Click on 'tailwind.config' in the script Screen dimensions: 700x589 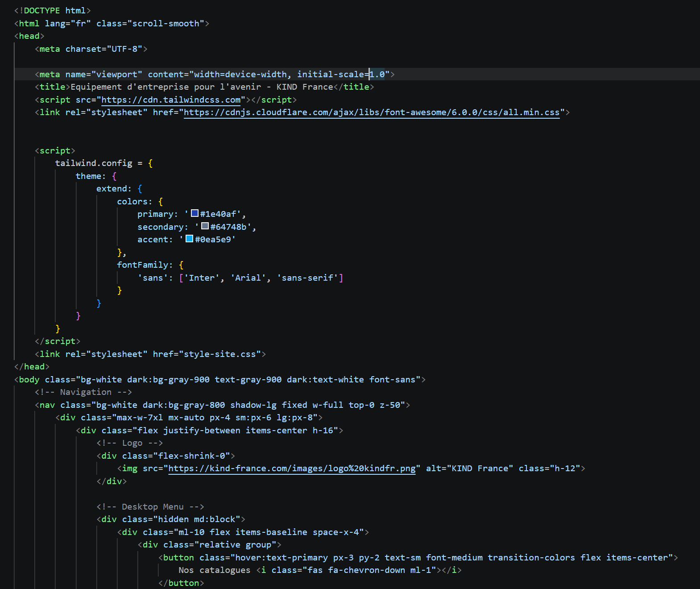point(94,163)
